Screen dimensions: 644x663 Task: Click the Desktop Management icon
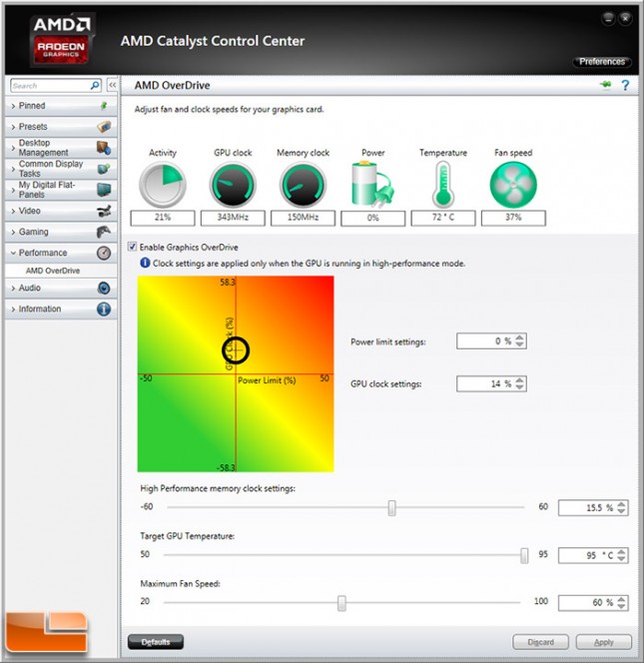click(104, 148)
